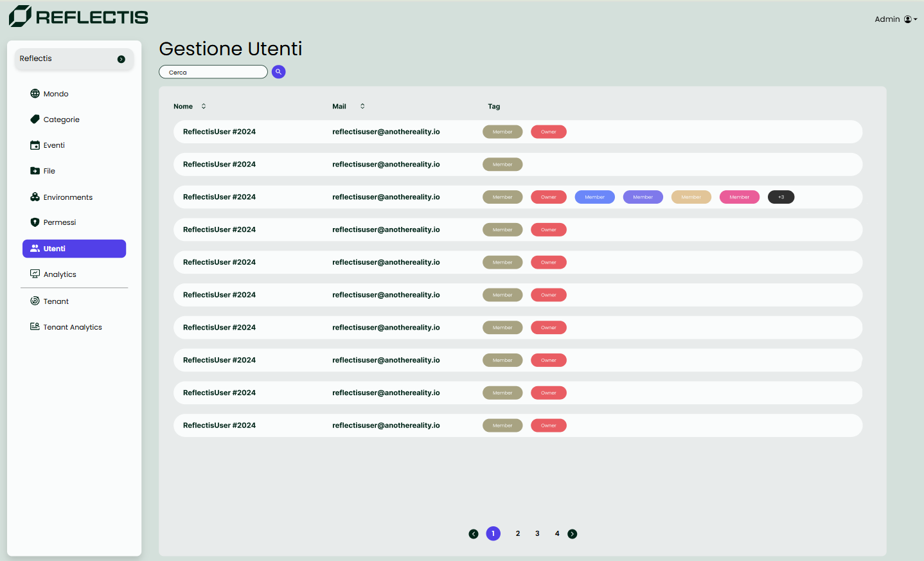Click the File folder icon
This screenshot has width=924, height=561.
(x=35, y=171)
